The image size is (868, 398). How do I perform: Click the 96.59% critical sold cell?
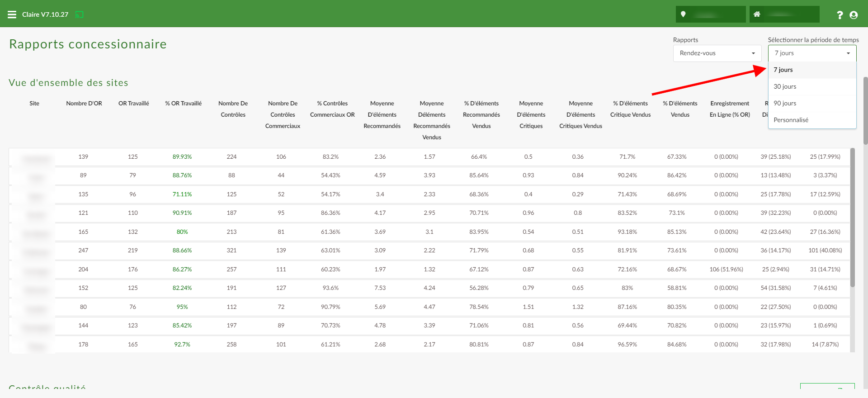[627, 344]
